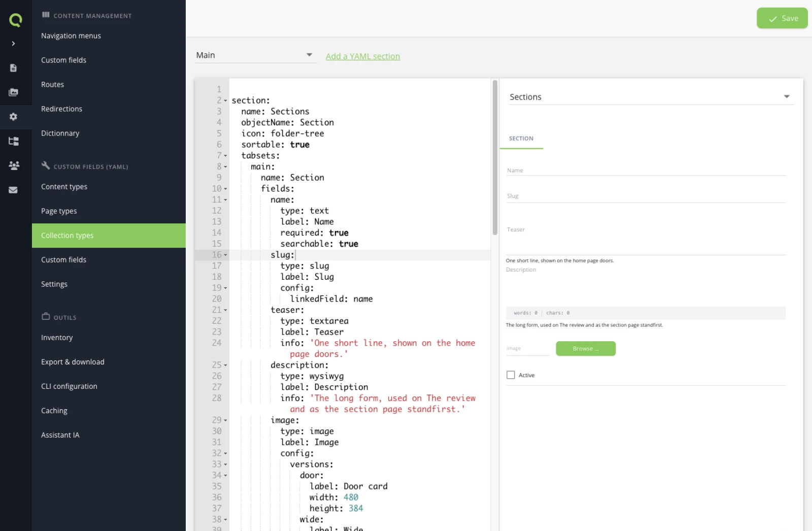Click the Description wysiwyg editor area
The image size is (812, 531).
646,289
